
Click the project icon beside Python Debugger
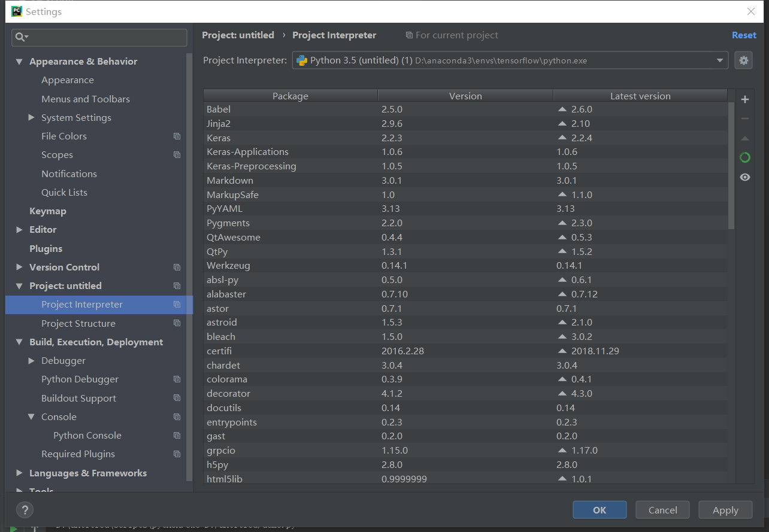point(177,379)
